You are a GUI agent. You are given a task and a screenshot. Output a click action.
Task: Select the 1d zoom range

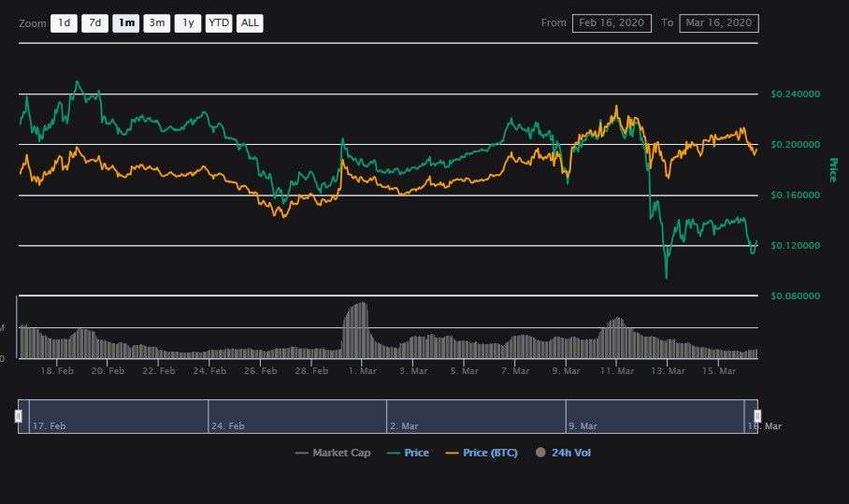pyautogui.click(x=64, y=23)
